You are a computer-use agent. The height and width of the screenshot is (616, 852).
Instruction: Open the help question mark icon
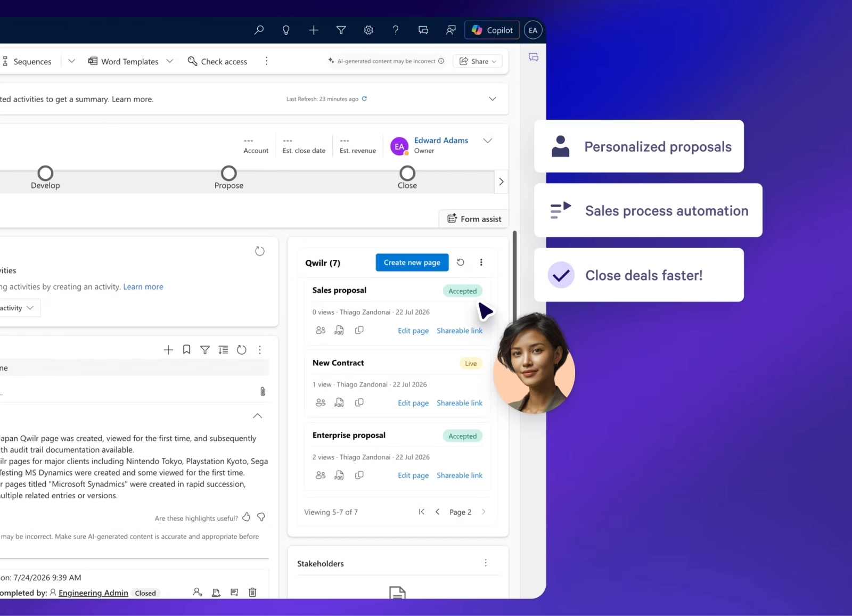tap(396, 30)
